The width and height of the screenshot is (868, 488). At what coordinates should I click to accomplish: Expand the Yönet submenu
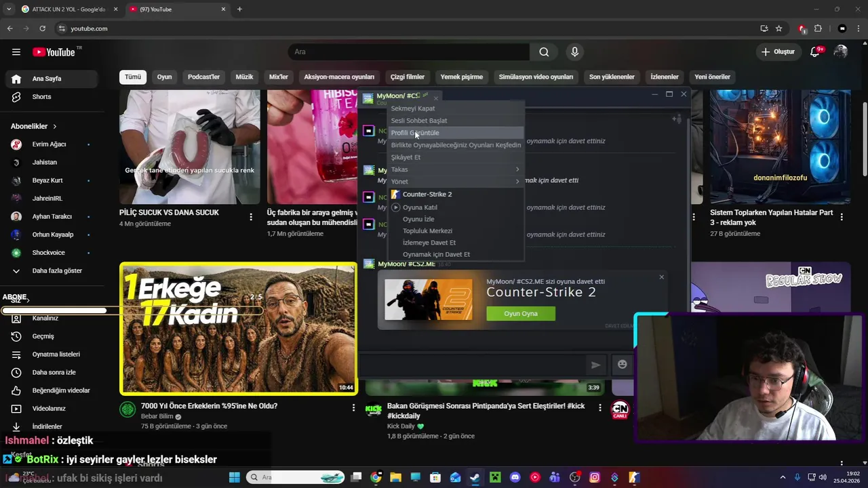pyautogui.click(x=456, y=182)
